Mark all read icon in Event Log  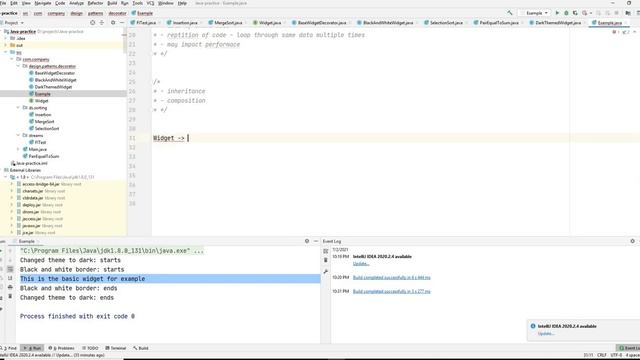coord(326,251)
